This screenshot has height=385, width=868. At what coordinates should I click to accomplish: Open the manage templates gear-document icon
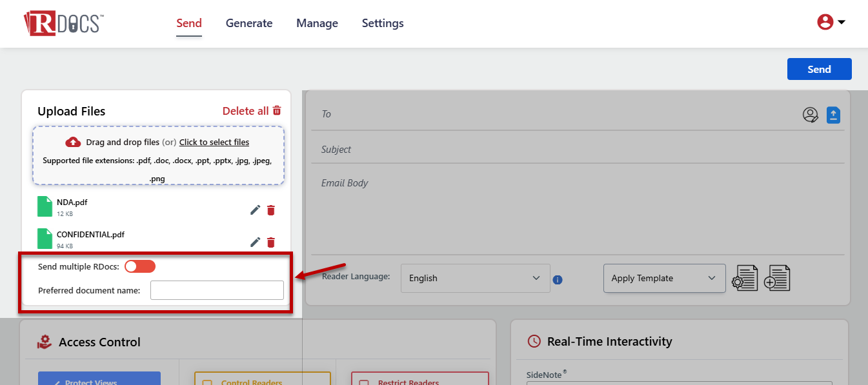click(x=745, y=278)
